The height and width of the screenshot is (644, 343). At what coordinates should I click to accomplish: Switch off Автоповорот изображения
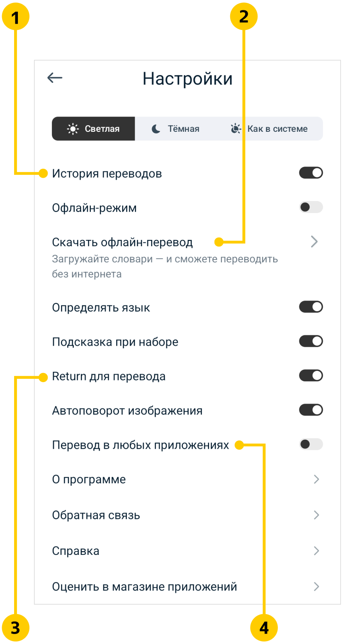click(311, 410)
